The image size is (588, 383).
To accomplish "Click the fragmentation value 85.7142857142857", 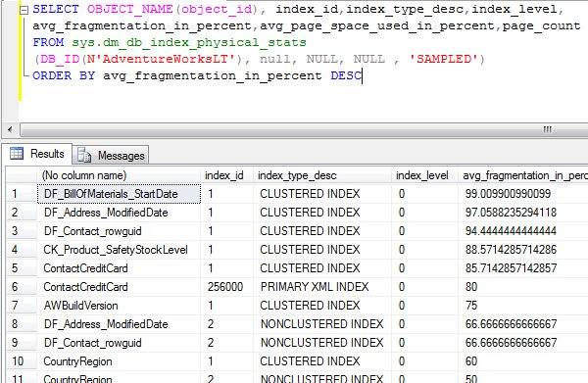I will pos(511,268).
